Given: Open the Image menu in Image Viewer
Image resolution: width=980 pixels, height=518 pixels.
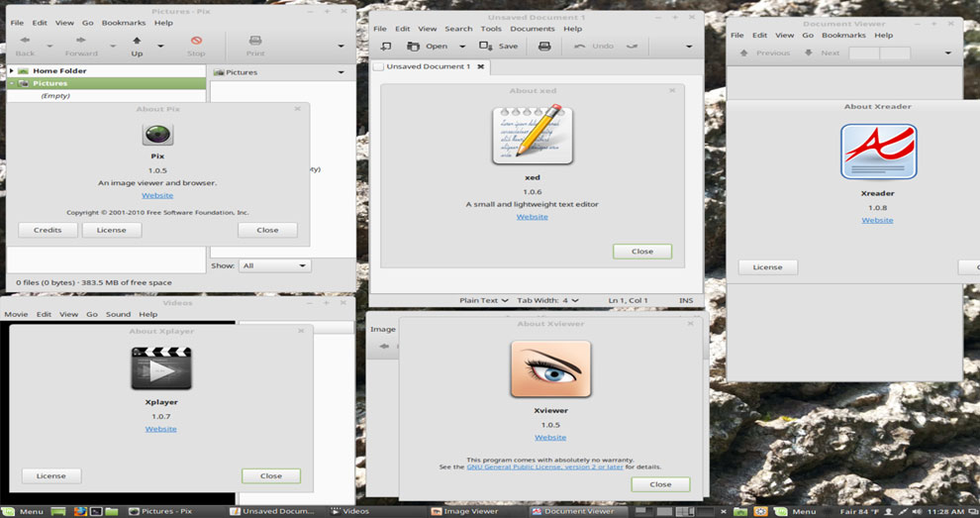Looking at the screenshot, I should [382, 330].
